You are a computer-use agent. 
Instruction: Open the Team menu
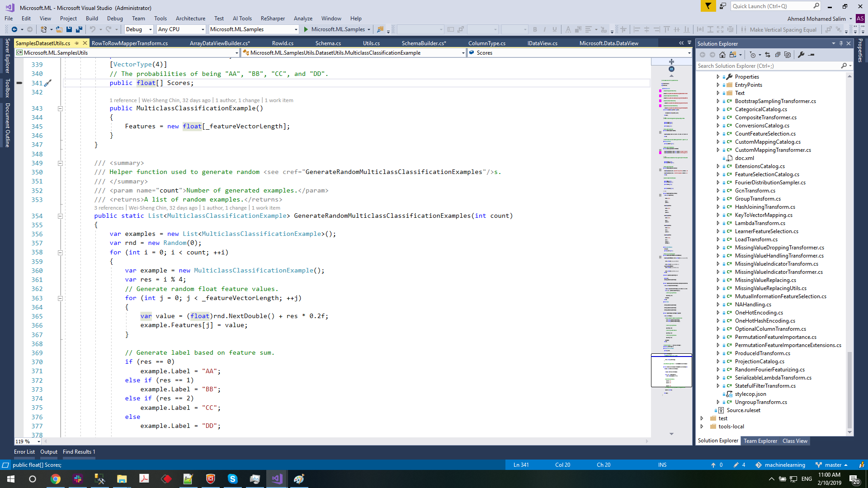138,19
